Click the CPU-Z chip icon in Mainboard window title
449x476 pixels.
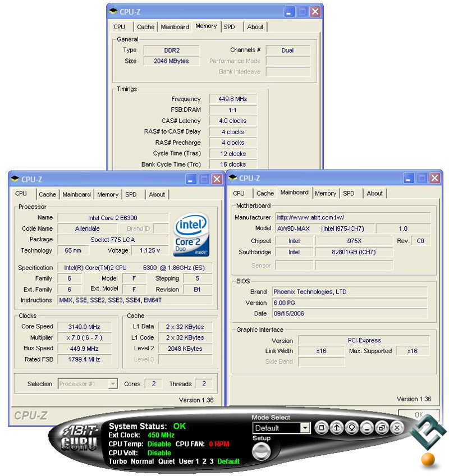[x=232, y=177]
